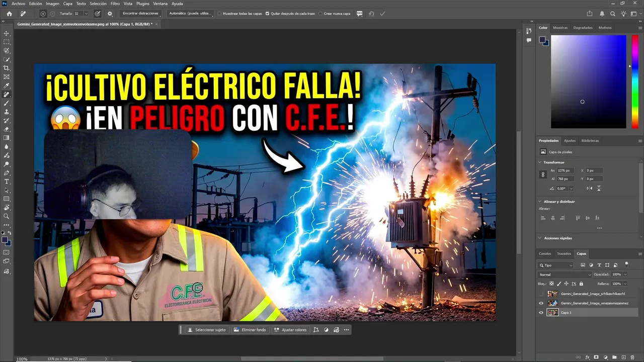Click Eliminar fondo button

250,330
